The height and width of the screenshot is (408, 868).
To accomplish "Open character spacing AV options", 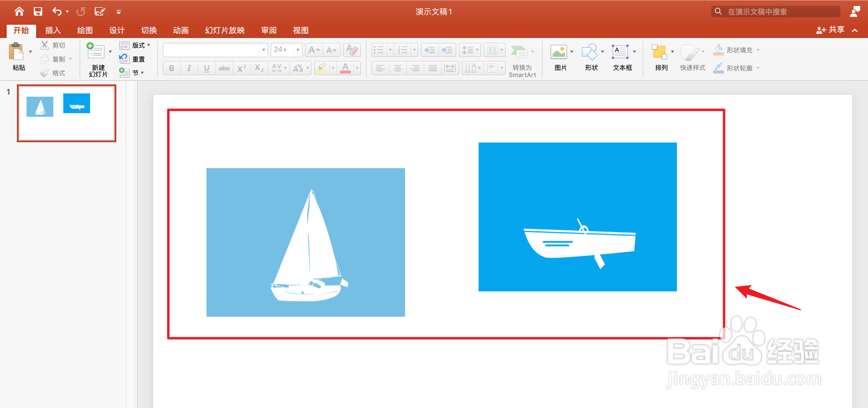I will coord(279,68).
